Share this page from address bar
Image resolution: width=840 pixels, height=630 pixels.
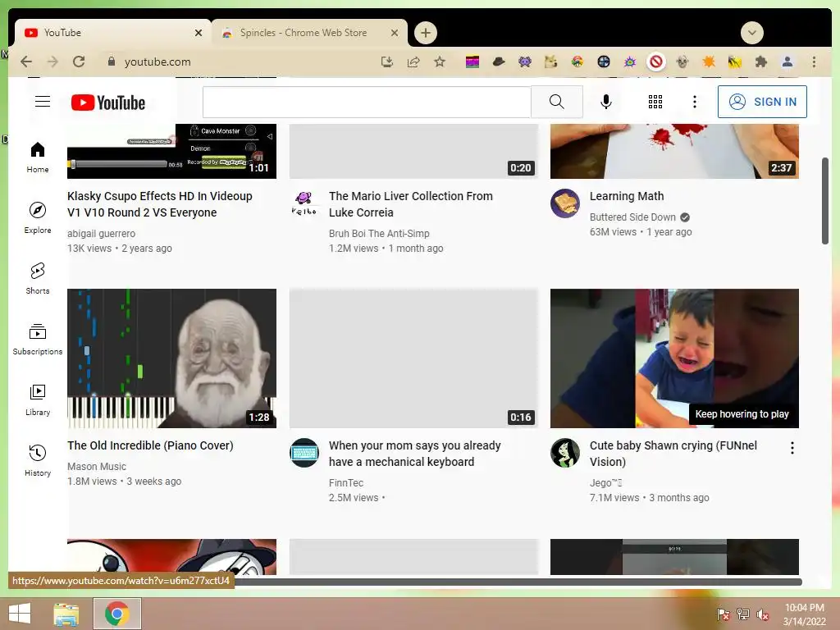[413, 62]
